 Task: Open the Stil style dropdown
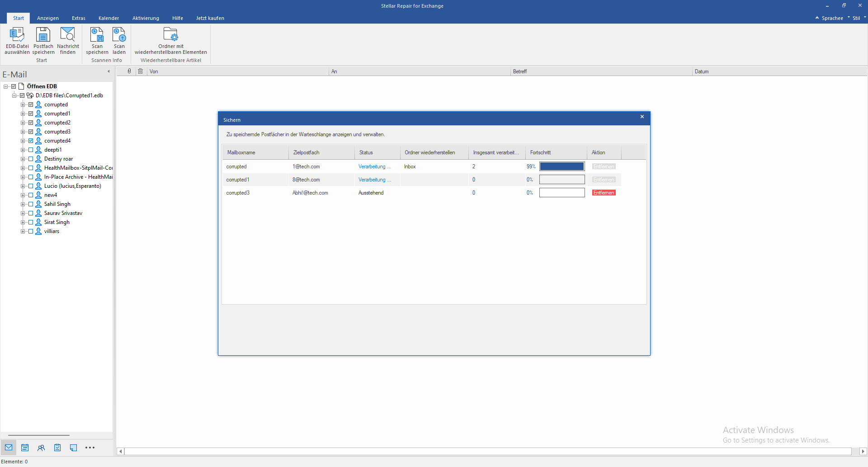pyautogui.click(x=859, y=18)
